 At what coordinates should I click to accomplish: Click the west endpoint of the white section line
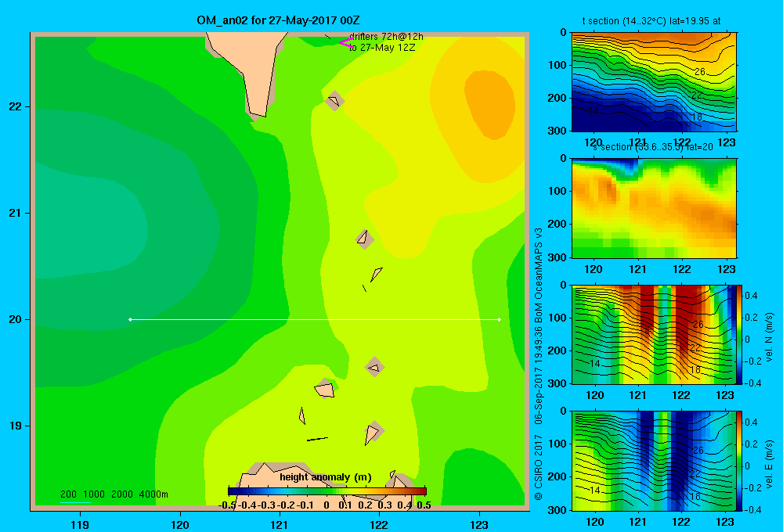(130, 319)
